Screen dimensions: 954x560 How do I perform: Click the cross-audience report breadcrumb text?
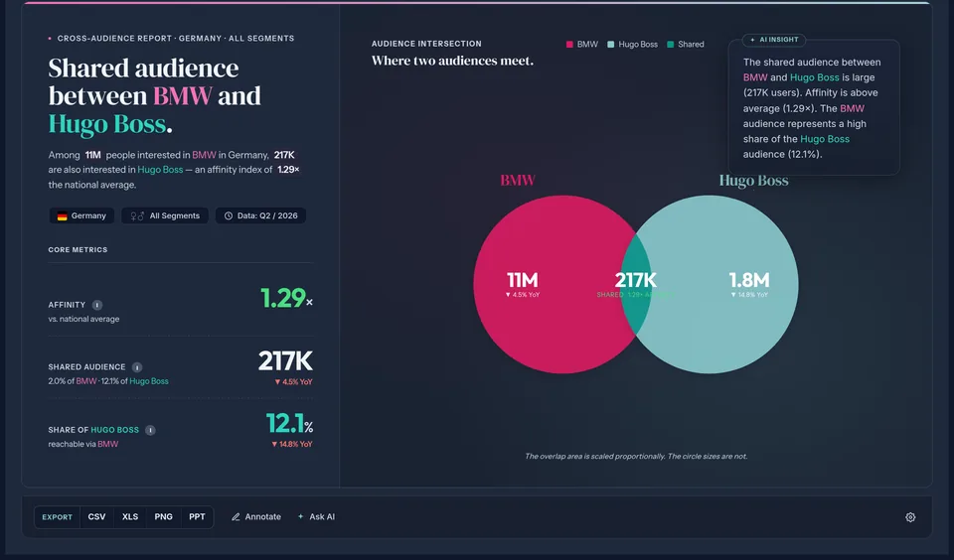pos(176,39)
